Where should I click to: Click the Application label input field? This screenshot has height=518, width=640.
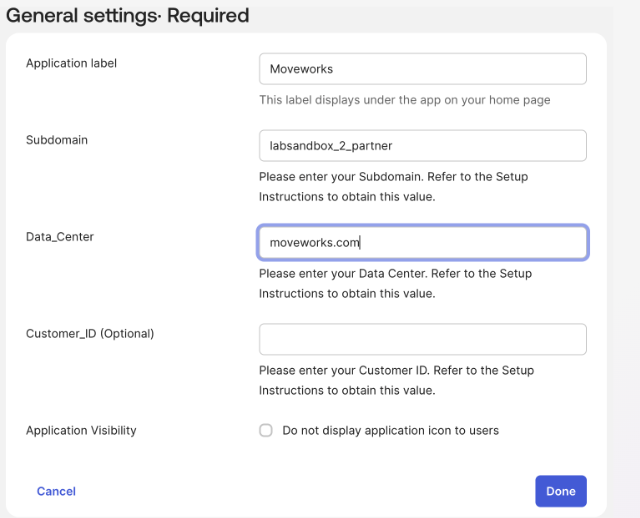click(422, 69)
